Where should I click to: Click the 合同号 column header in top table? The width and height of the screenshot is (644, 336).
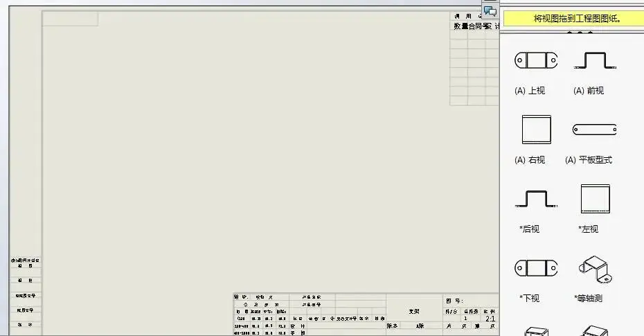click(x=478, y=26)
